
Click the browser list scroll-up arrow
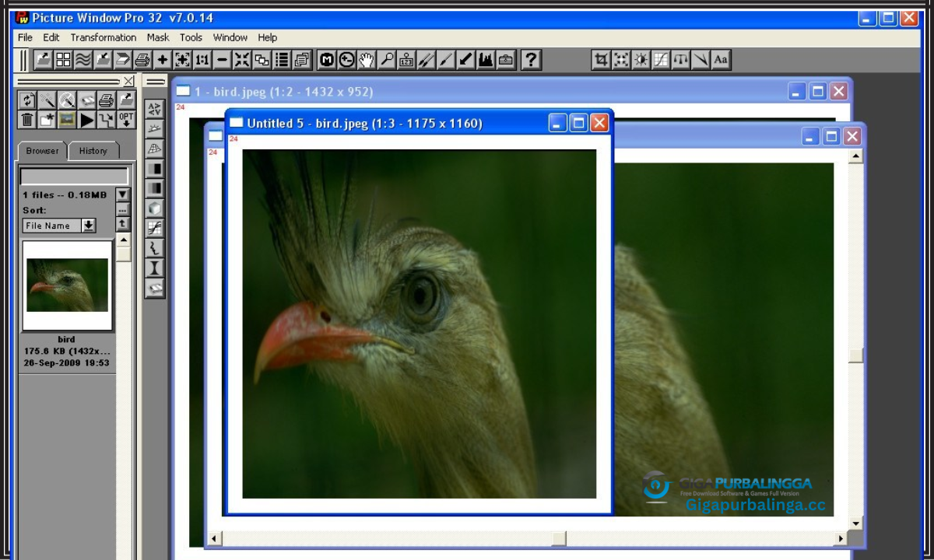[124, 240]
